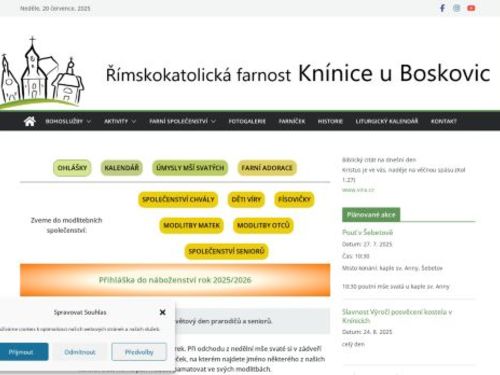This screenshot has width=500, height=375.
Task: Click the Spravovat Souhlas dialog title
Action: click(x=80, y=312)
